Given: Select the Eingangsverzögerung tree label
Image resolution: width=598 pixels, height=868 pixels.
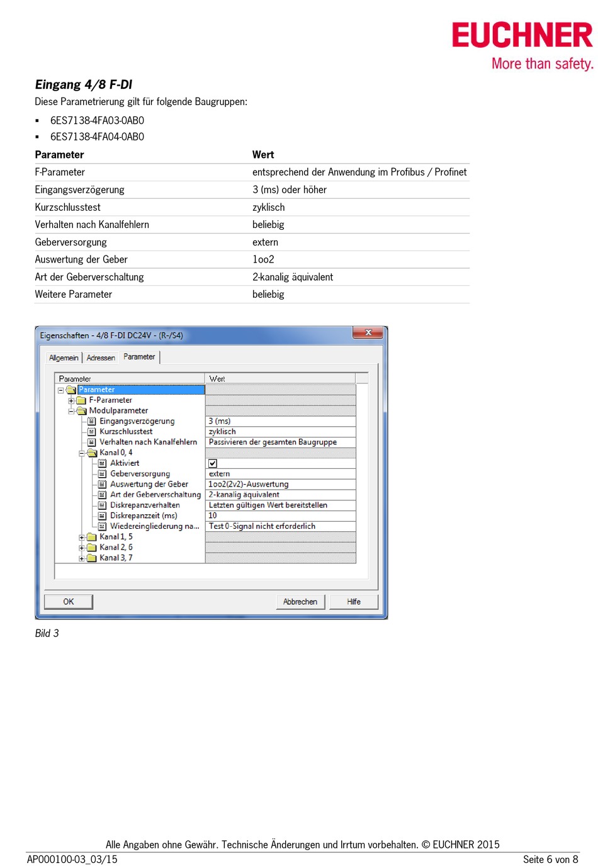Looking at the screenshot, I should (137, 421).
